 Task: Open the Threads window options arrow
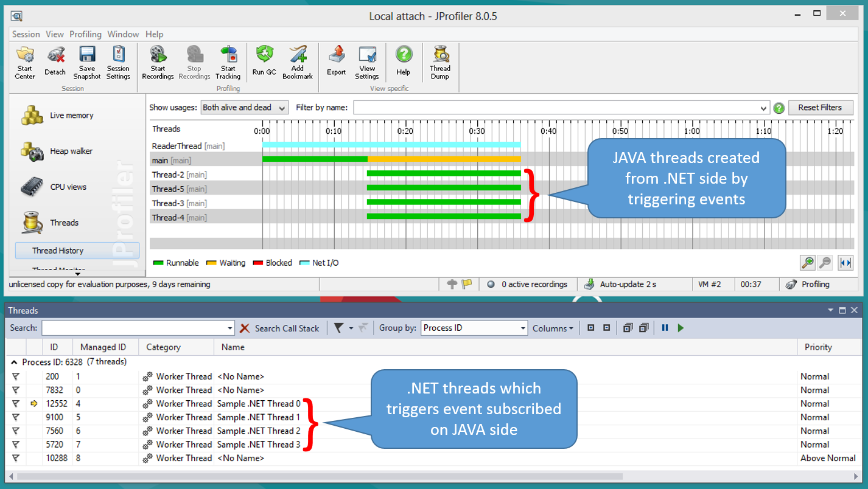pos(831,310)
